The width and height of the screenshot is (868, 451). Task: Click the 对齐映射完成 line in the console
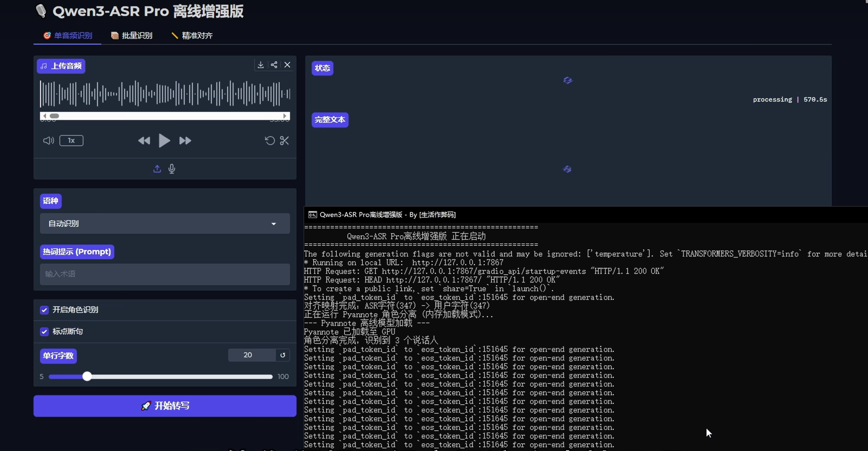397,306
